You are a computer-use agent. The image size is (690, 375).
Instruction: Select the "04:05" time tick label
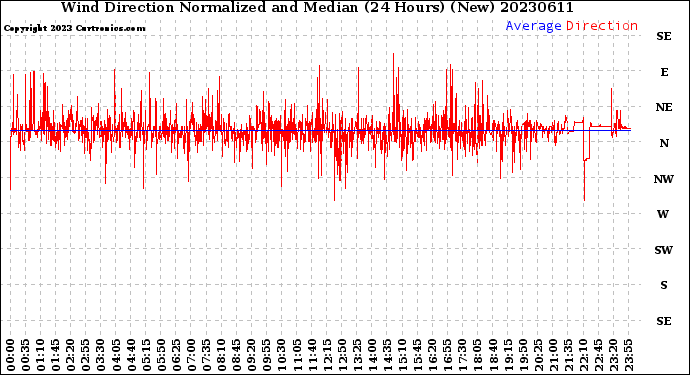point(116,355)
